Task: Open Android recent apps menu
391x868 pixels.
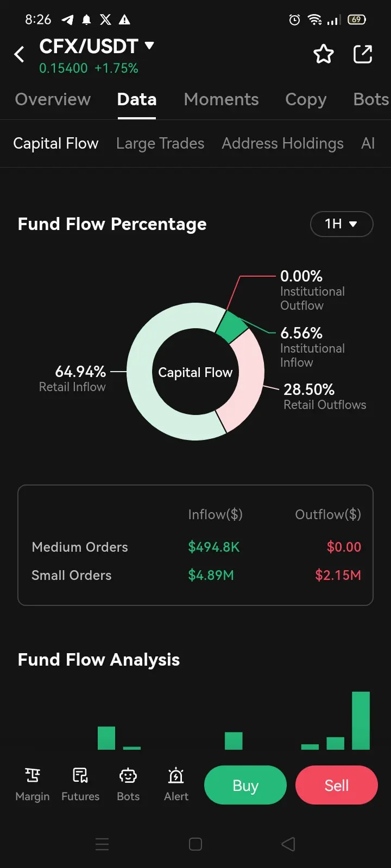Action: (102, 844)
